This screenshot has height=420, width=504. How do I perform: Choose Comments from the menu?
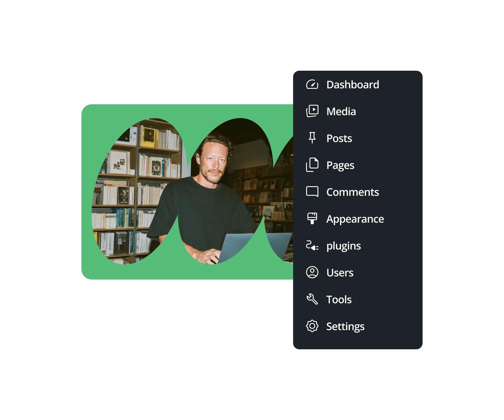[353, 192]
